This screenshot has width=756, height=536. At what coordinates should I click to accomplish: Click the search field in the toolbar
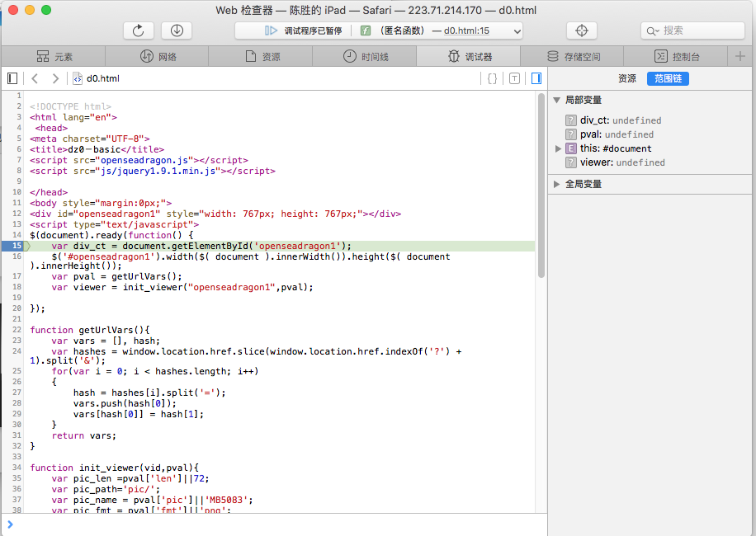pos(692,31)
